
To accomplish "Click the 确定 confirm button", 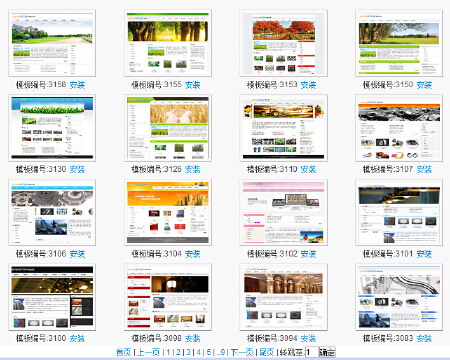I will (x=327, y=352).
